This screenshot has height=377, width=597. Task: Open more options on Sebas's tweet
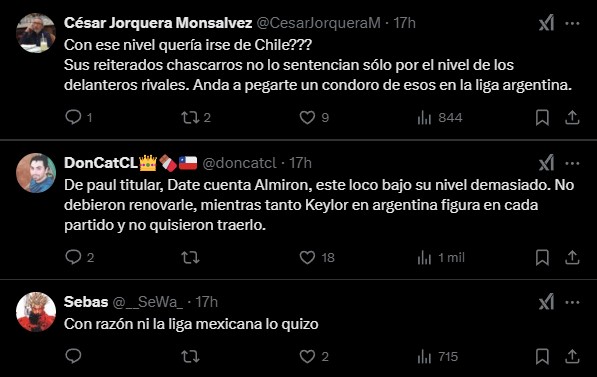(x=572, y=303)
